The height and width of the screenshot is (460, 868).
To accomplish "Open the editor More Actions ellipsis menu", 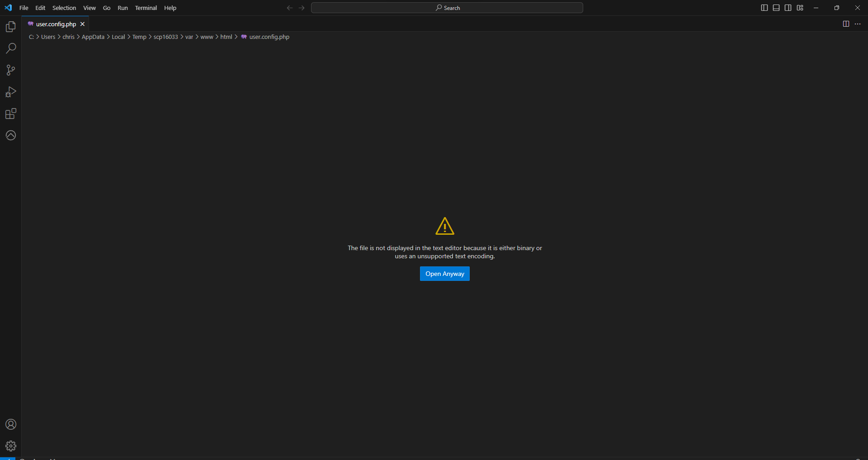I will point(858,24).
